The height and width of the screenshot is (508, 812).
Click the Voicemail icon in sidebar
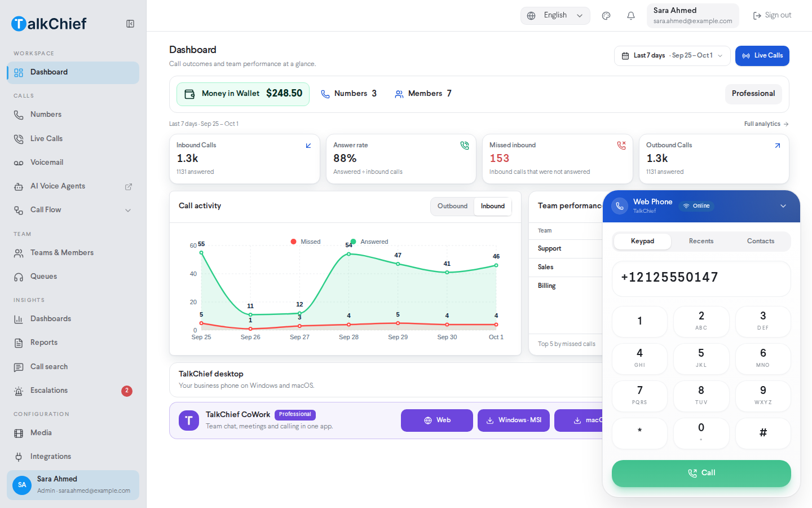click(19, 163)
